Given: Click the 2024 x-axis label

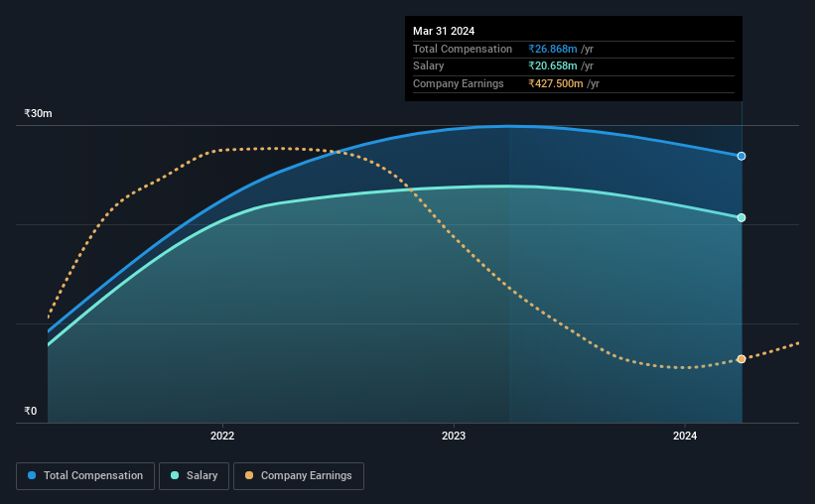Looking at the screenshot, I should pyautogui.click(x=685, y=436).
